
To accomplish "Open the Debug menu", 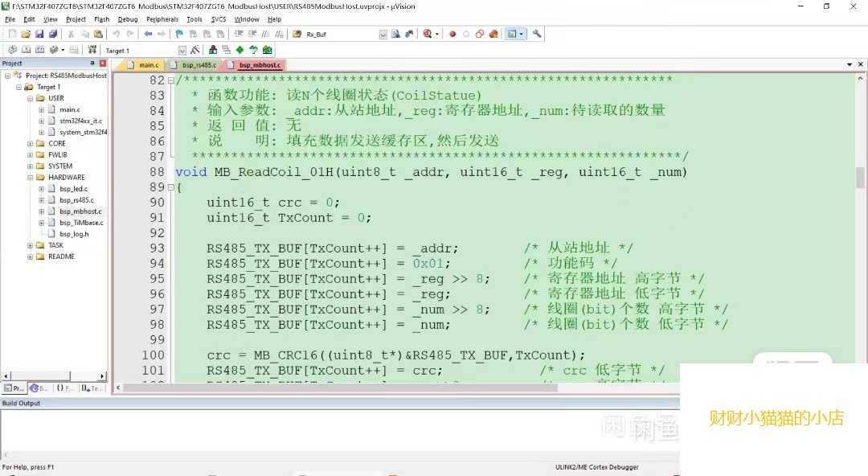I will pos(128,19).
